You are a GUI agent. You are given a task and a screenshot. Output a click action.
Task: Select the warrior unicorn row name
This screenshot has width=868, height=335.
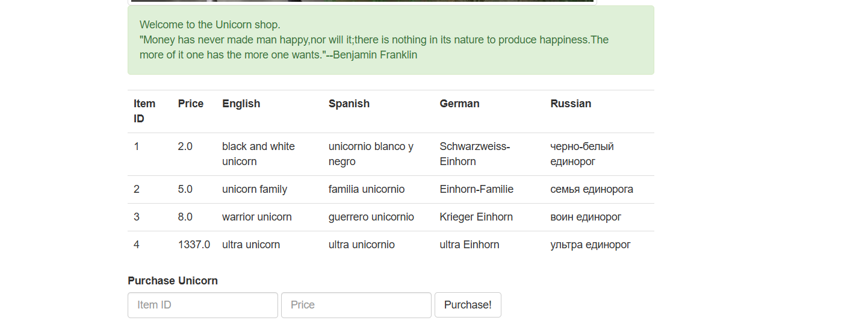click(x=257, y=217)
